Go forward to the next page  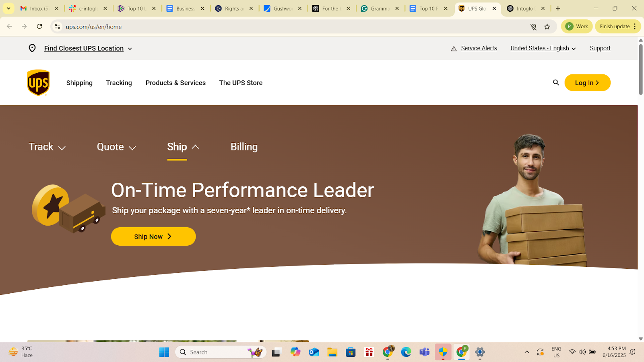24,27
